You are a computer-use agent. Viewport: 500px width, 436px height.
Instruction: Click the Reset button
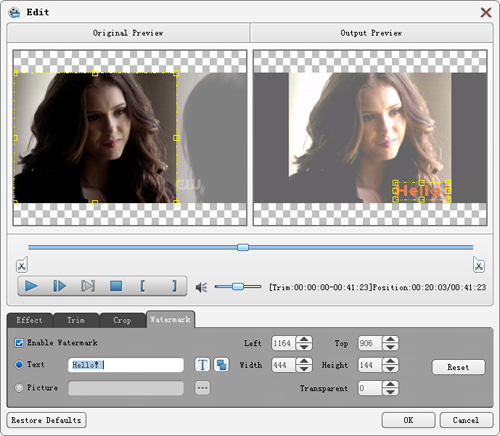(x=459, y=367)
